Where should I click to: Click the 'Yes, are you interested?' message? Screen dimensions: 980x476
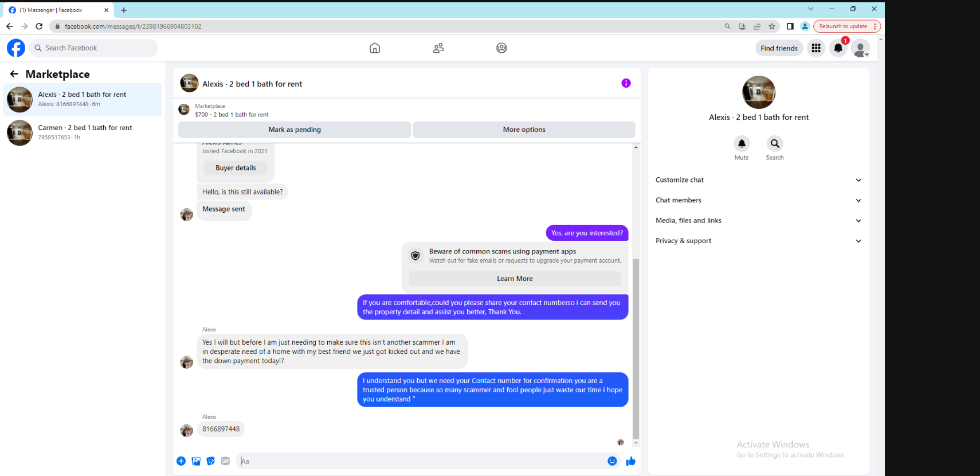pyautogui.click(x=587, y=233)
